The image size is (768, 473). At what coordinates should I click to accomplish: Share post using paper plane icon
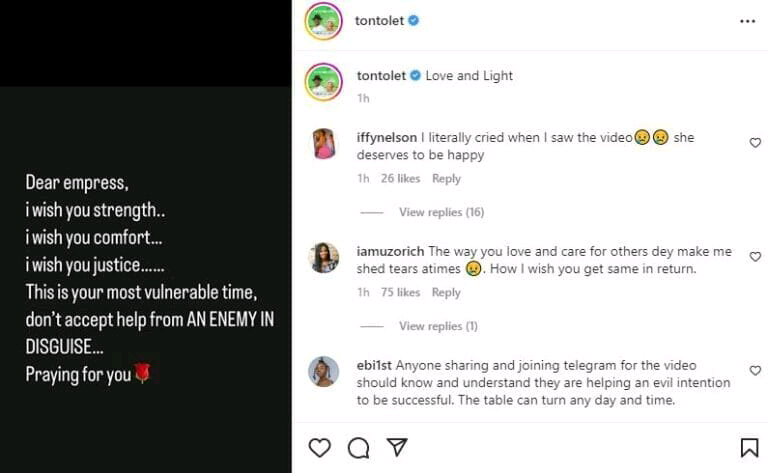click(x=397, y=447)
